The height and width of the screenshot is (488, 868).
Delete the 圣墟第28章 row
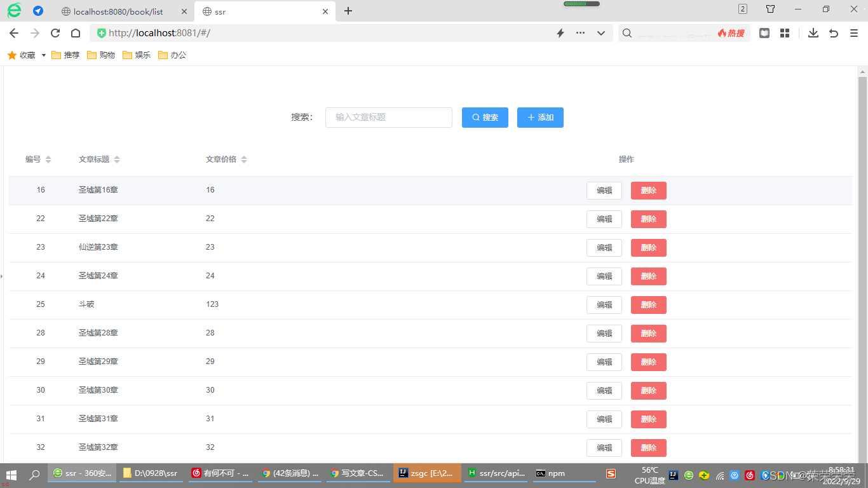coord(649,334)
